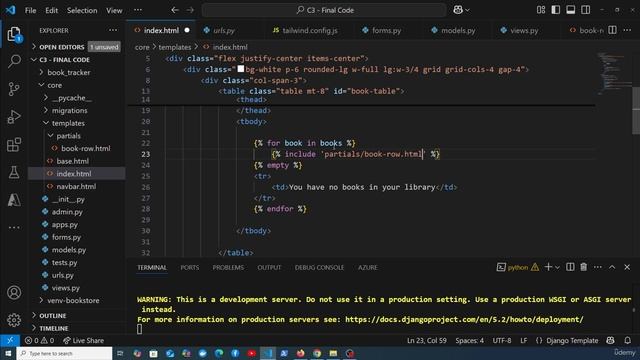Change Spaces: 4 indentation setting
640x360 pixels.
click(x=469, y=340)
